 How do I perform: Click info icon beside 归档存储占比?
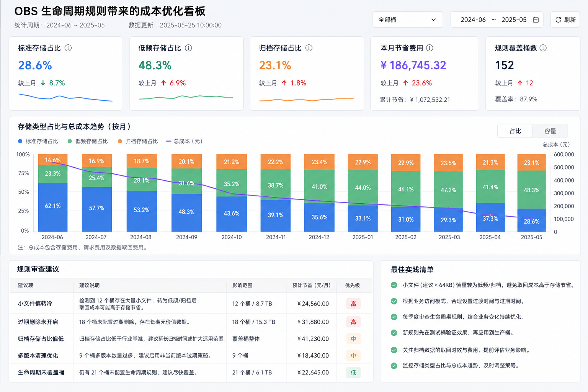(309, 48)
